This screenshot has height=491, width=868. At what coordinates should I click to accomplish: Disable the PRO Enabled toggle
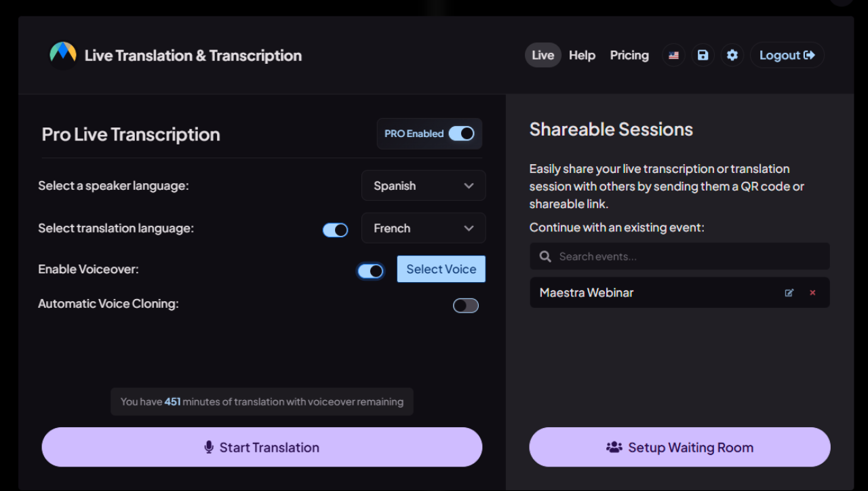point(461,134)
